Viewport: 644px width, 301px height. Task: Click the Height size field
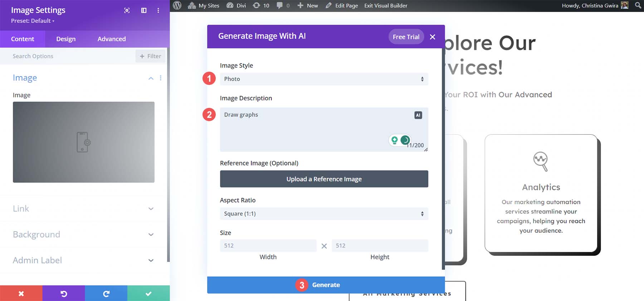pyautogui.click(x=380, y=246)
